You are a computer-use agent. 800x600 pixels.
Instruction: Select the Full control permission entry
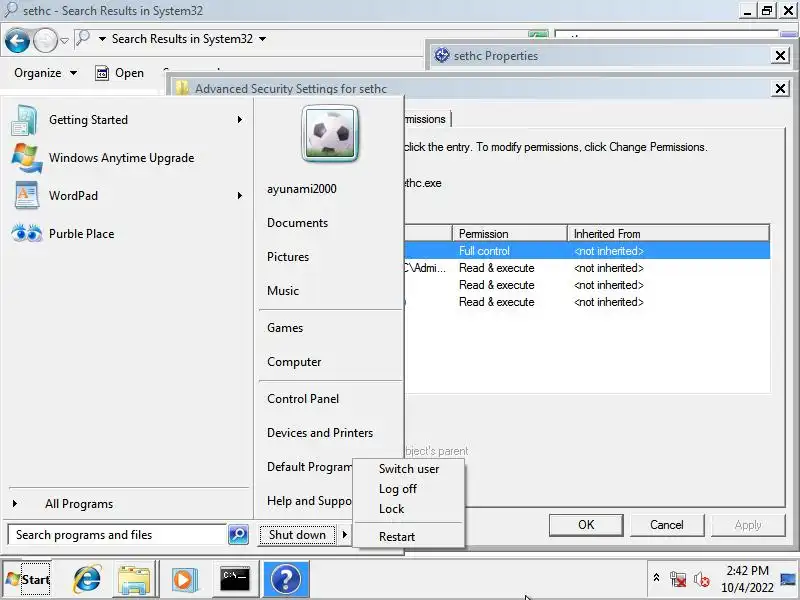coord(587,251)
